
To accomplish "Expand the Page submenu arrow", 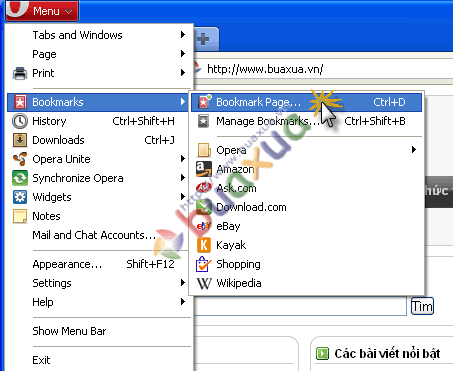I will 182,54.
